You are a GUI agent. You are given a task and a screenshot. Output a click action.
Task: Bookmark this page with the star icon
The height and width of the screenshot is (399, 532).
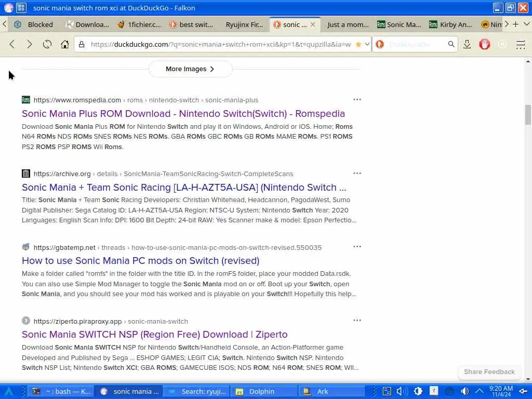[x=358, y=44]
